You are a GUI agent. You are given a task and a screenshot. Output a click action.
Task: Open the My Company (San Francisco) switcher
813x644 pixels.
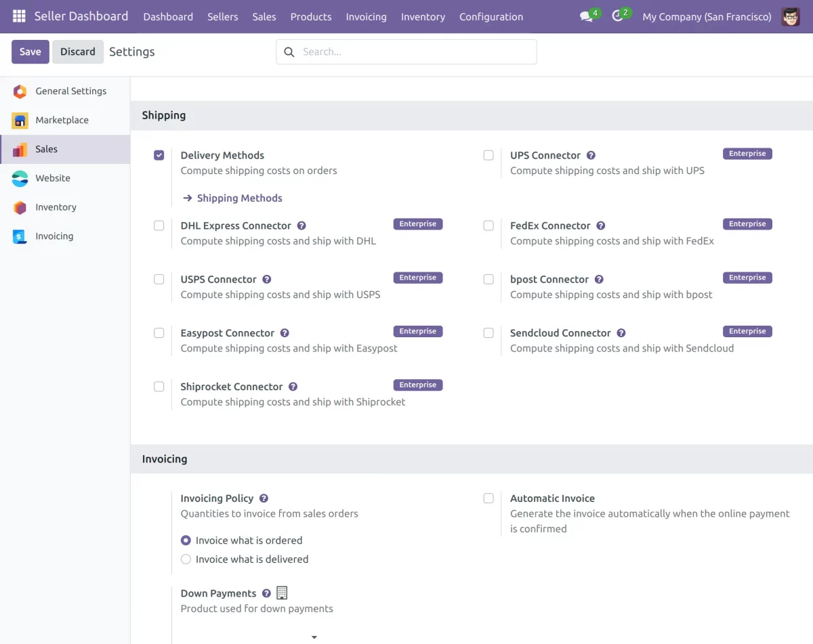(707, 16)
